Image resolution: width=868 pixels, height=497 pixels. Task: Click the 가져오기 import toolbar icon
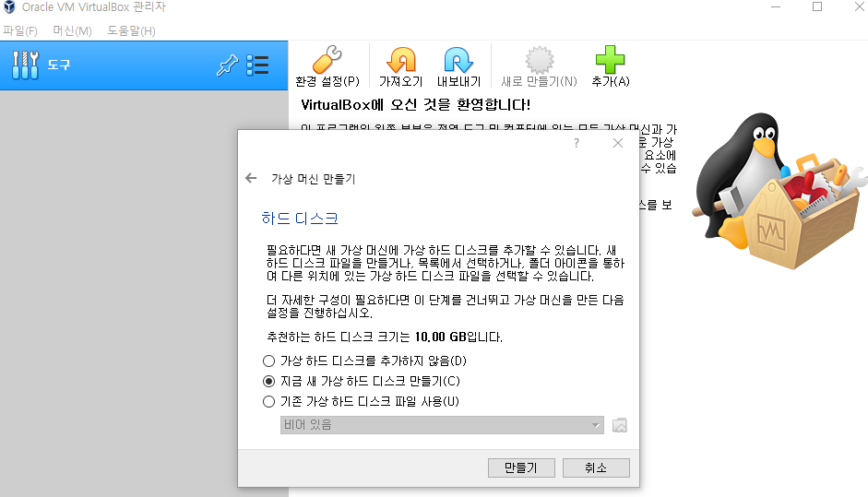400,66
